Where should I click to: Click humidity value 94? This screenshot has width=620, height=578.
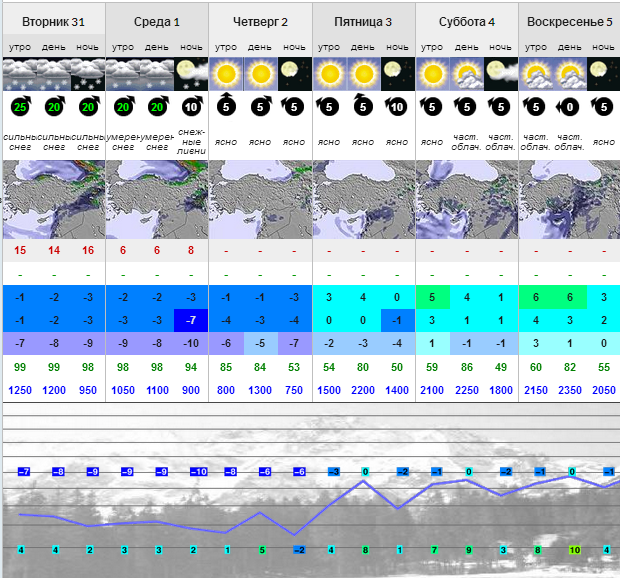191,367
